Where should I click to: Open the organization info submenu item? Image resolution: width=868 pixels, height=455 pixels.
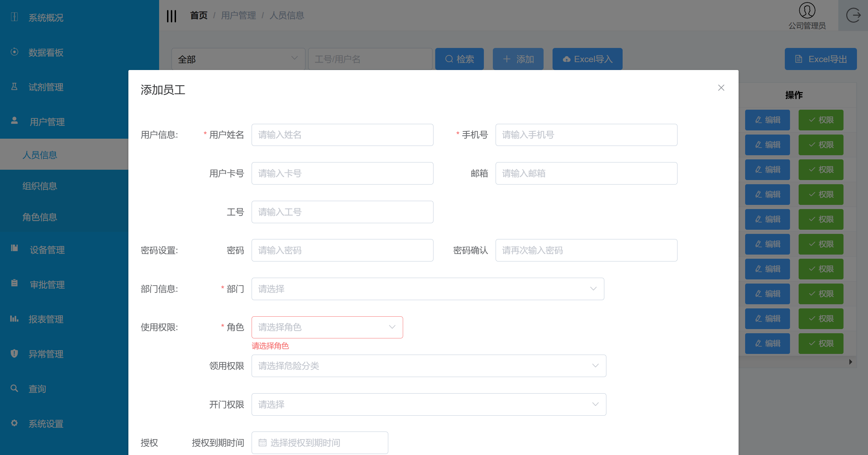coord(40,186)
